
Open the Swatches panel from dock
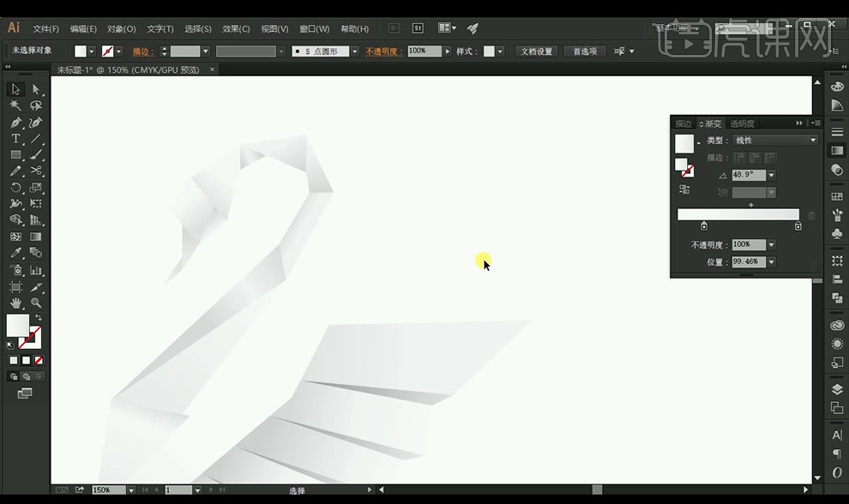(x=837, y=196)
